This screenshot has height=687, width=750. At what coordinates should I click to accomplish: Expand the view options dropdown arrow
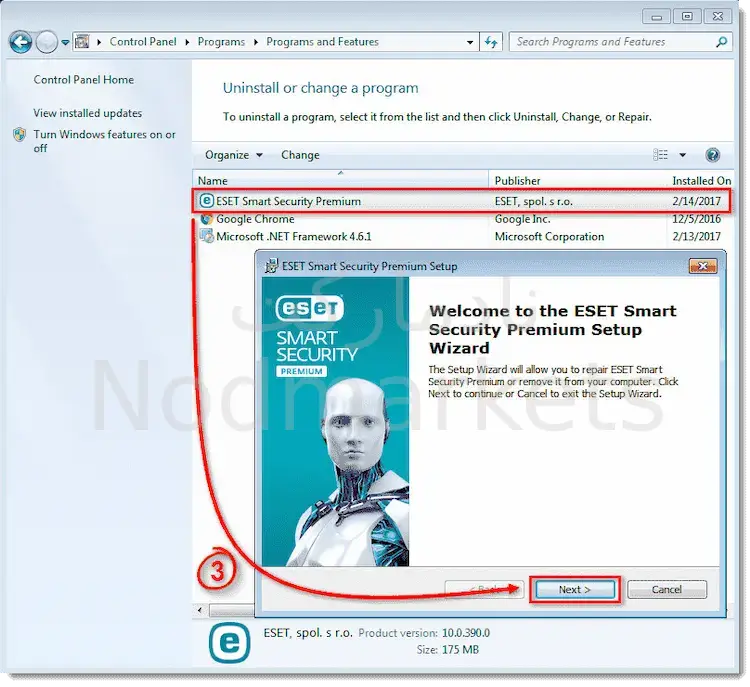[x=683, y=155]
